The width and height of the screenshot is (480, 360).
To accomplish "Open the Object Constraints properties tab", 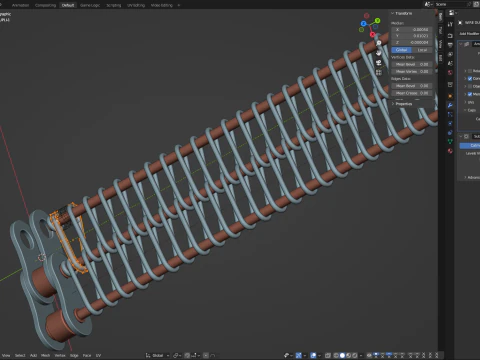I will tap(450, 132).
